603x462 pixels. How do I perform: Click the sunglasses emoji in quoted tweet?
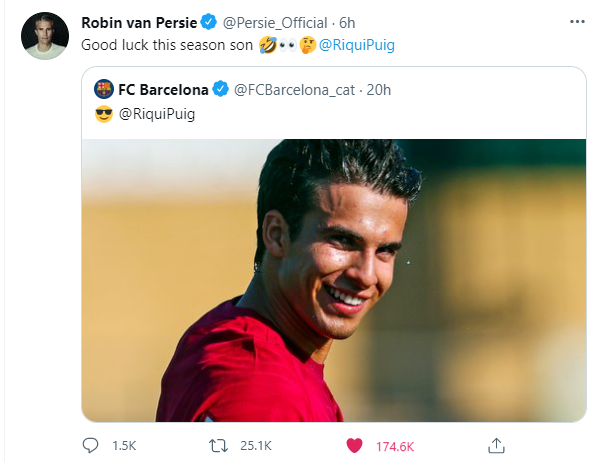103,114
